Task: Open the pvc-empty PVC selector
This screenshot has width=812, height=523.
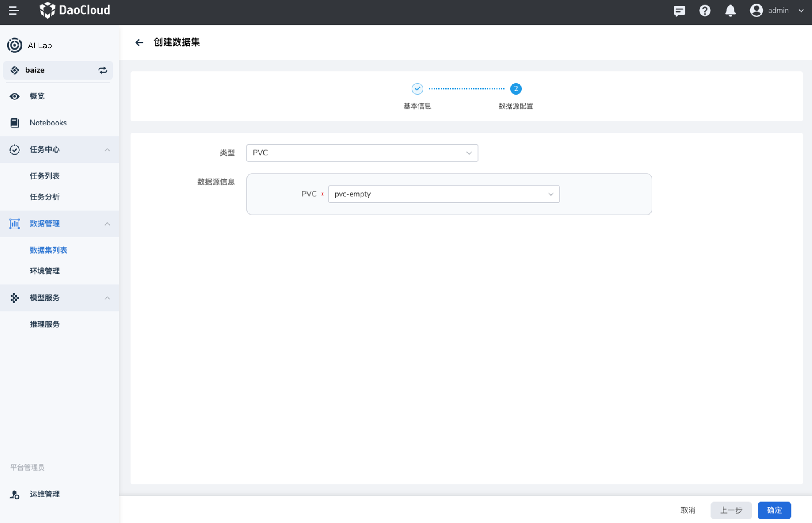Action: 443,194
